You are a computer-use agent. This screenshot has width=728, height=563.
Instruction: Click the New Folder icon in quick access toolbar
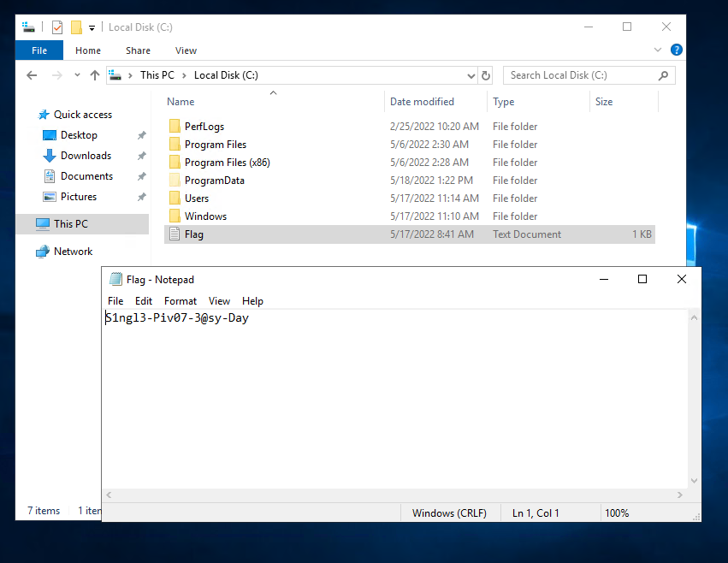(x=76, y=27)
